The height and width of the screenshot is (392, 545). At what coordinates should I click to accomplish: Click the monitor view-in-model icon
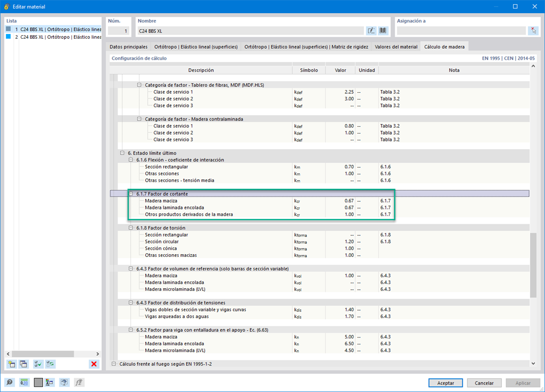(x=64, y=382)
